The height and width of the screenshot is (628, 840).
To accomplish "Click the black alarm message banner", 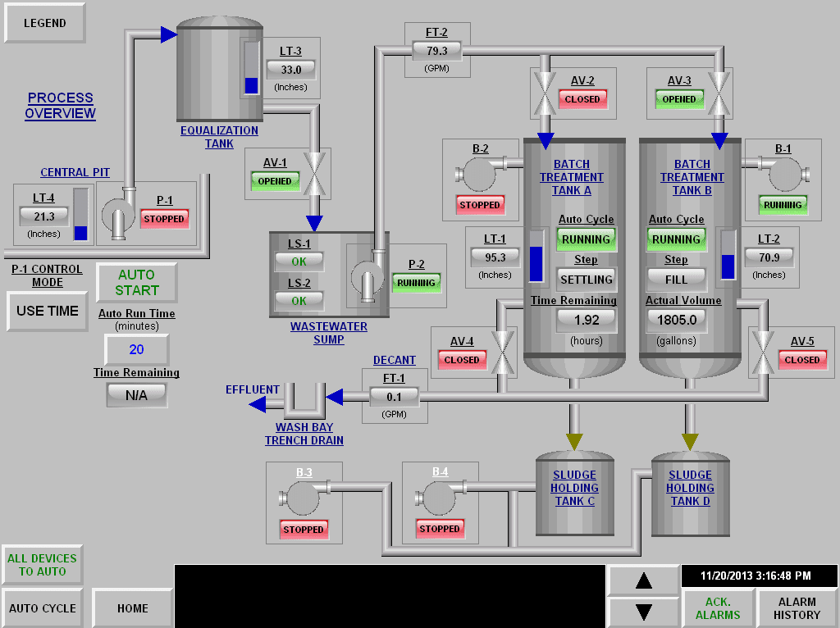I will pos(390,595).
